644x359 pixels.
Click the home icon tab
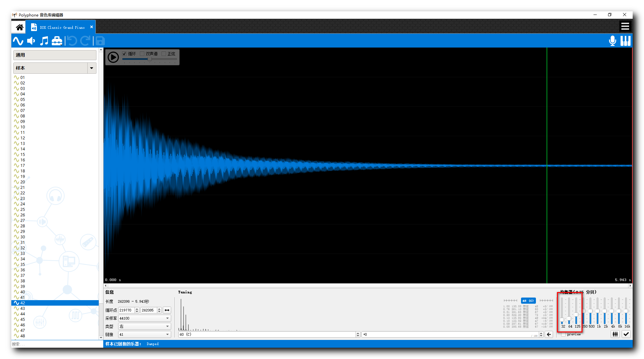pos(19,27)
